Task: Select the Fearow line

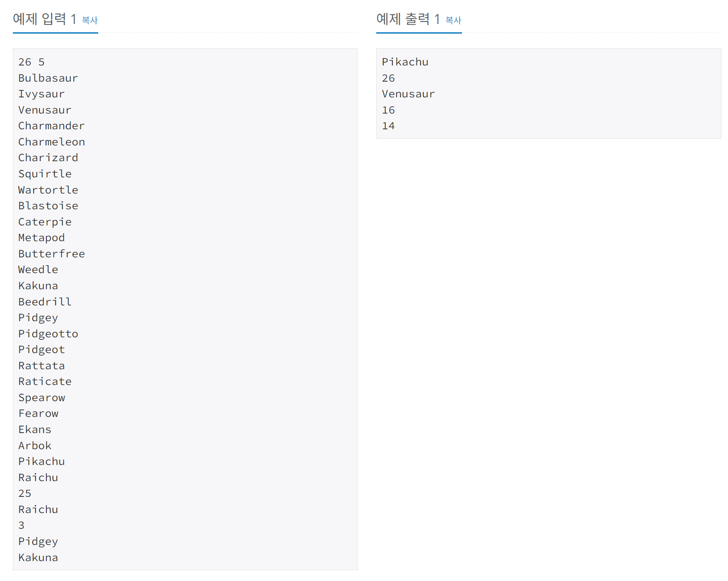Action: [38, 414]
